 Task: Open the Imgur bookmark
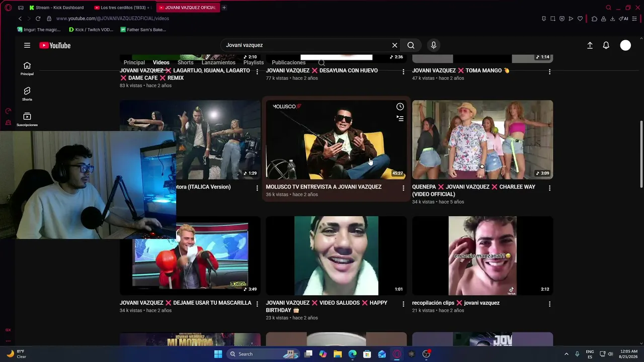pos(38,30)
